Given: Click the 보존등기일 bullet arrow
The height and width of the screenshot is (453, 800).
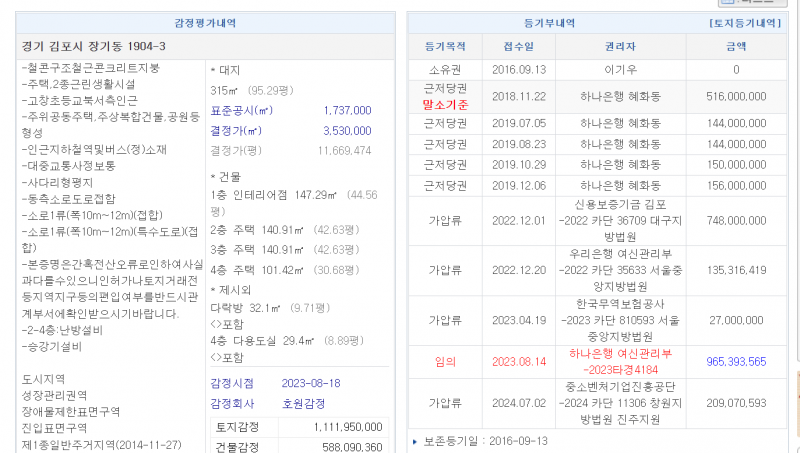Looking at the screenshot, I should 415,440.
